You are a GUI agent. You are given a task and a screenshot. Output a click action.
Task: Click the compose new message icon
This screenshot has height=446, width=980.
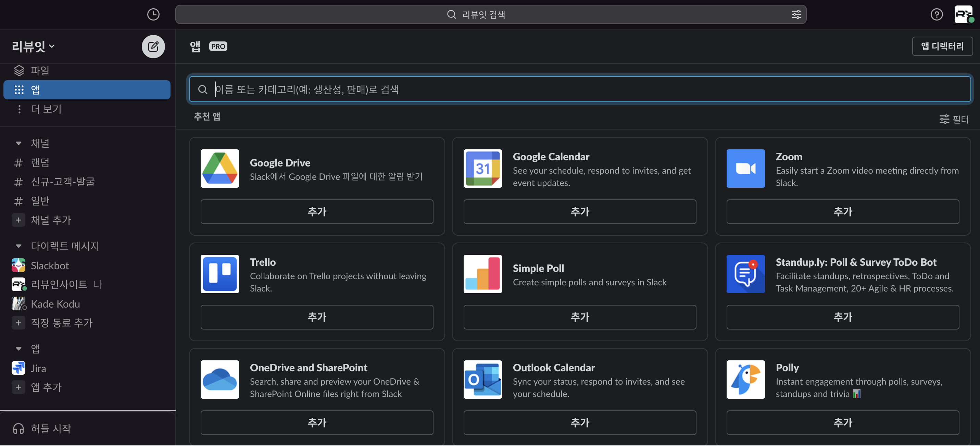click(153, 47)
